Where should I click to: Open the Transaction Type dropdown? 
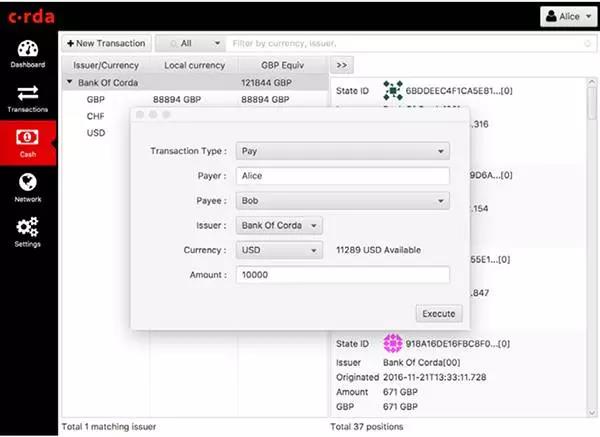342,151
